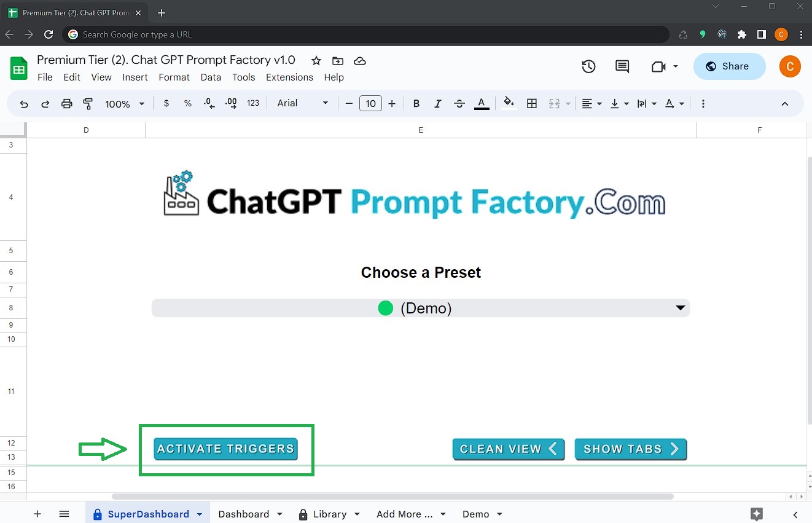
Task: Click the font size input field
Action: click(370, 103)
